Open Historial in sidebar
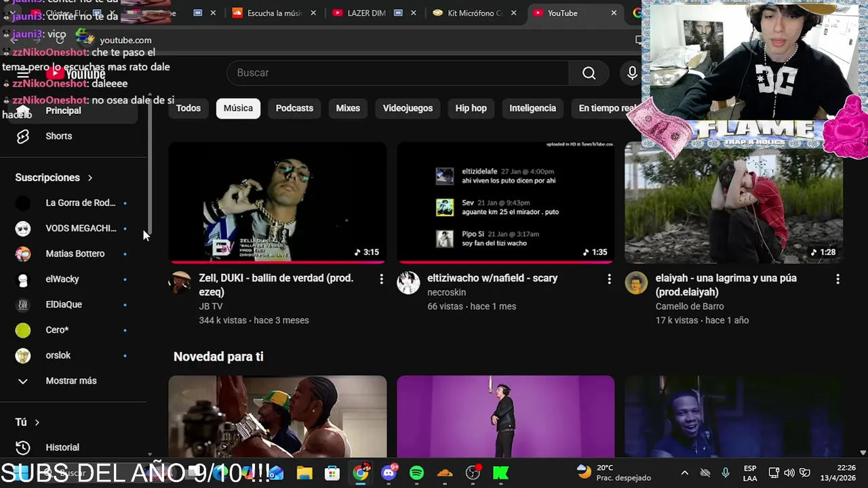 71,447
